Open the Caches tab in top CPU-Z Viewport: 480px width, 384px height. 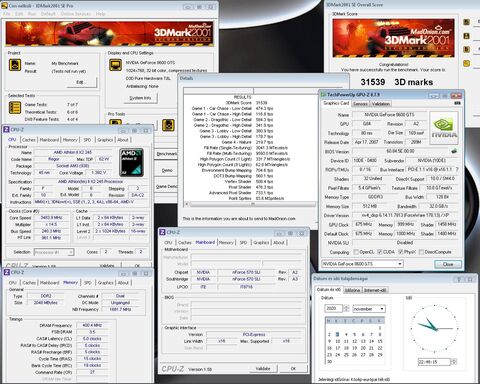tap(29, 140)
